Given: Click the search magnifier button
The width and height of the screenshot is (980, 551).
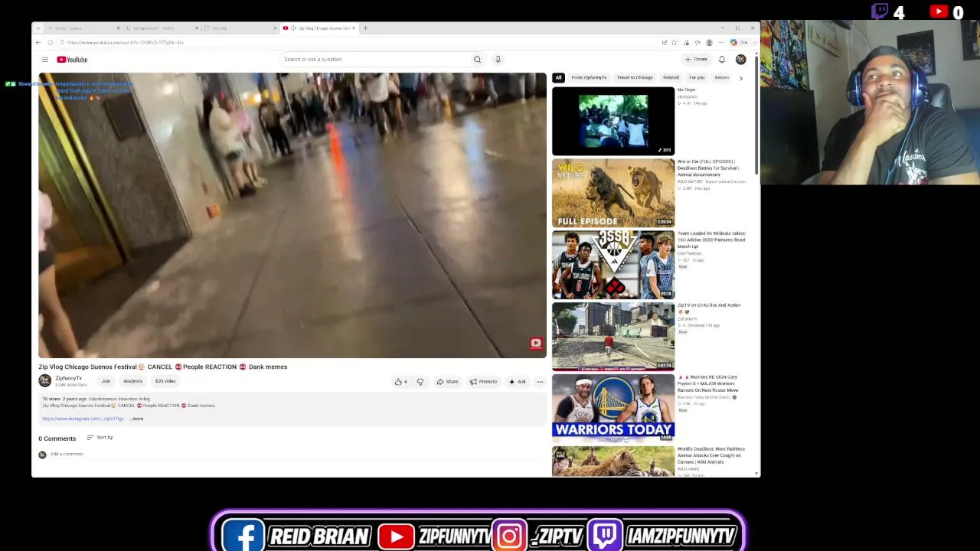Looking at the screenshot, I should tap(477, 60).
